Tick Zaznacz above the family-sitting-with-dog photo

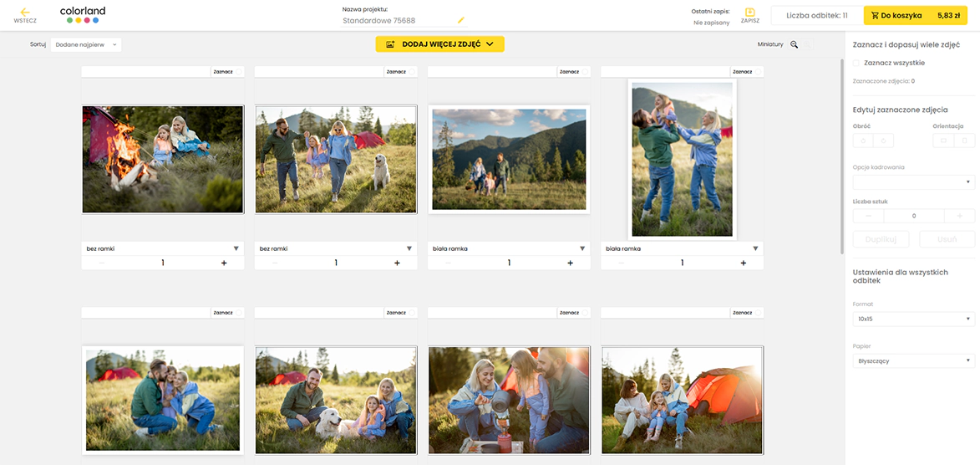[412, 312]
